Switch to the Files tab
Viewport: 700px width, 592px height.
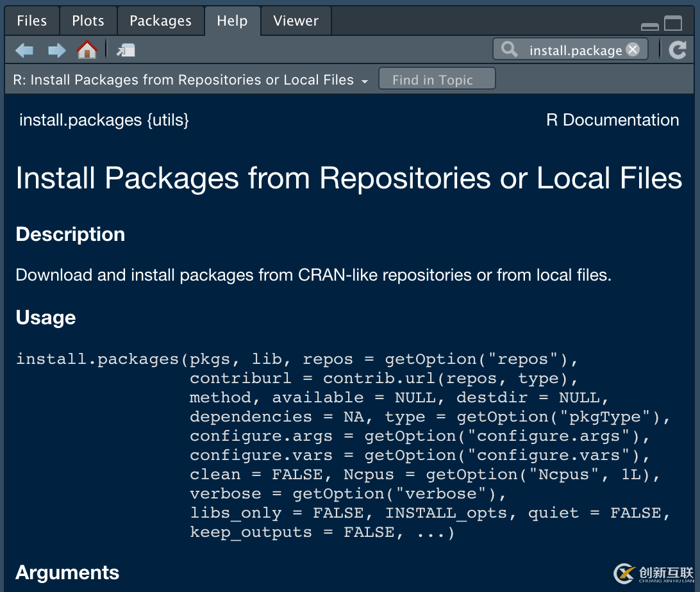click(x=31, y=21)
